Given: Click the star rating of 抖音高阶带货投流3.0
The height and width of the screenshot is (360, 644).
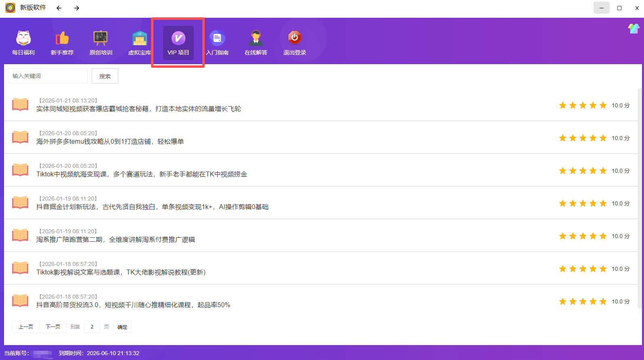Looking at the screenshot, I should [x=583, y=301].
